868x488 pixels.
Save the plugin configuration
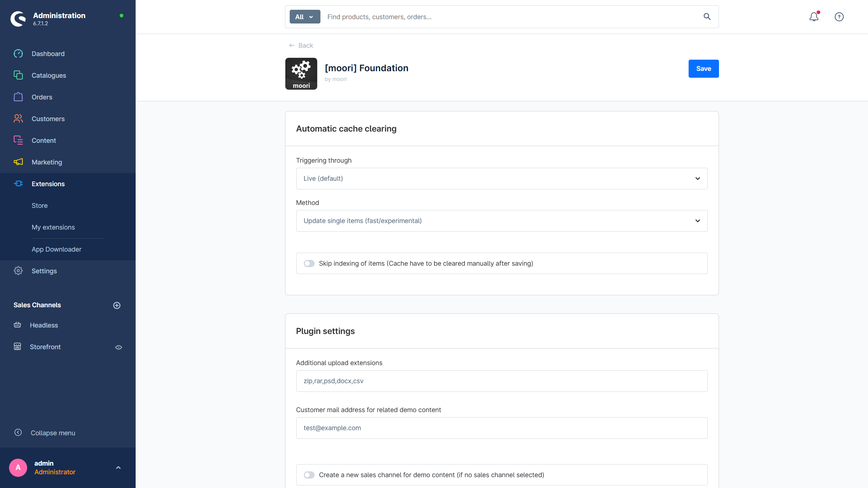(x=703, y=69)
